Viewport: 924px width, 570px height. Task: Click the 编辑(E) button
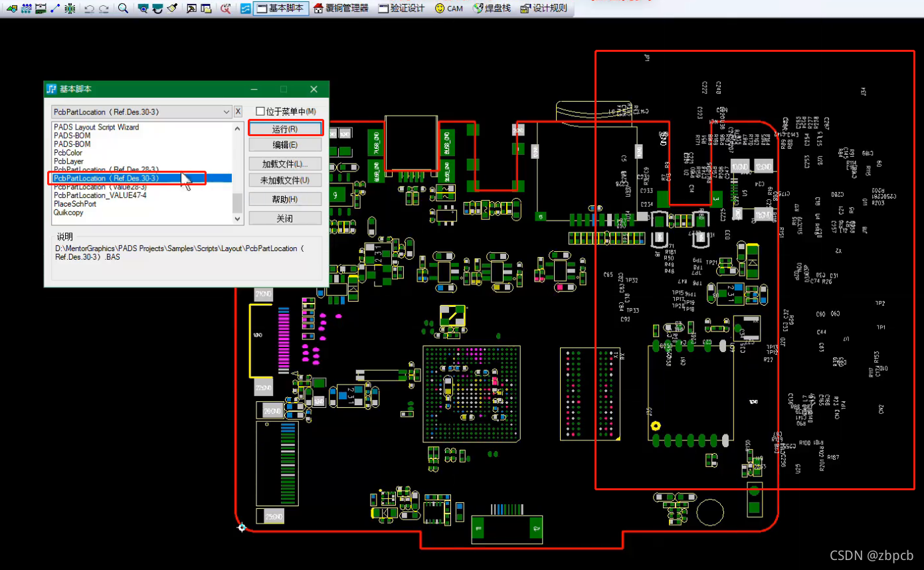coord(285,145)
